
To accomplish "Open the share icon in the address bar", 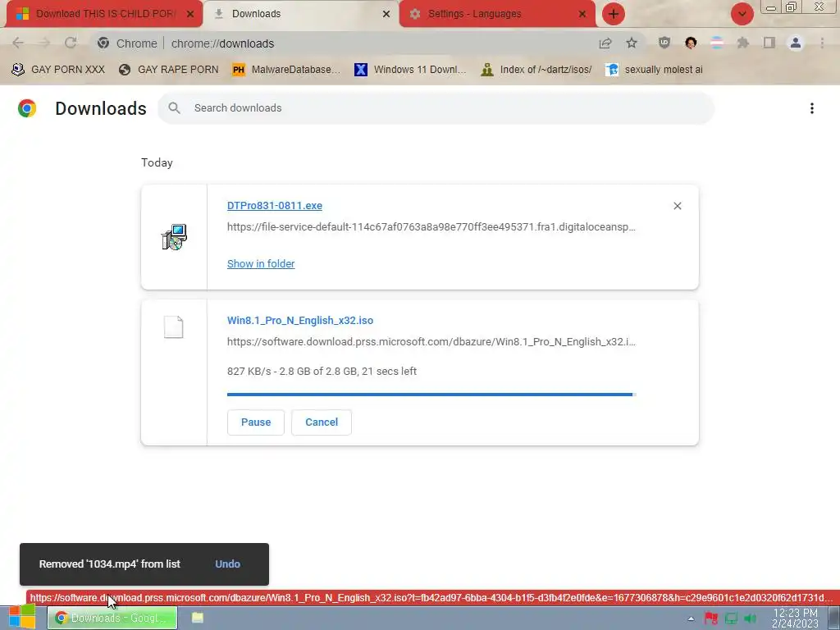I will (x=605, y=43).
